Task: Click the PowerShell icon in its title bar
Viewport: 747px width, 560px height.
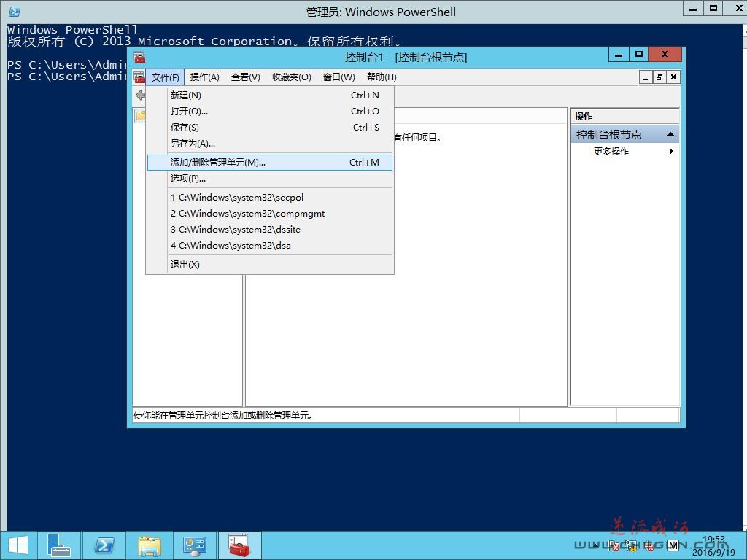Action: pyautogui.click(x=15, y=12)
